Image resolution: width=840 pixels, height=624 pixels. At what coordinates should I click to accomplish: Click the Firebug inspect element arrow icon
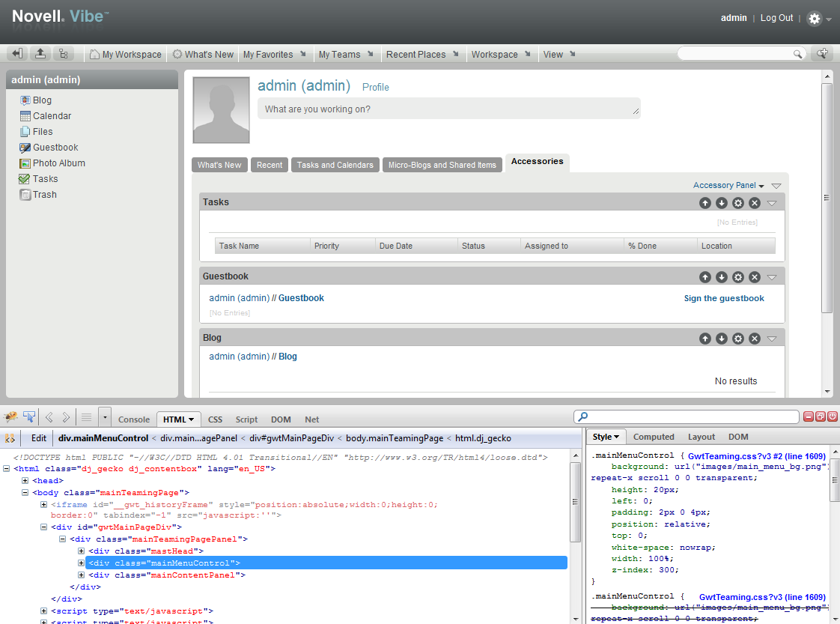pyautogui.click(x=30, y=417)
